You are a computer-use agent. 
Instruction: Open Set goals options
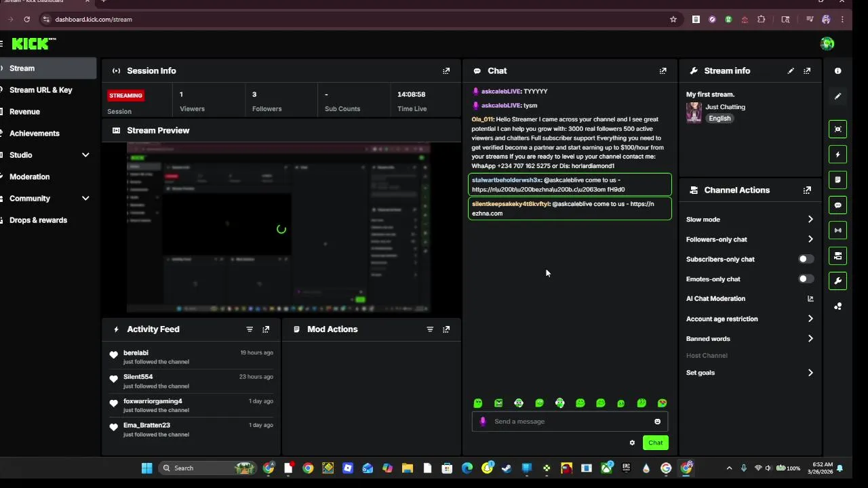pyautogui.click(x=749, y=373)
